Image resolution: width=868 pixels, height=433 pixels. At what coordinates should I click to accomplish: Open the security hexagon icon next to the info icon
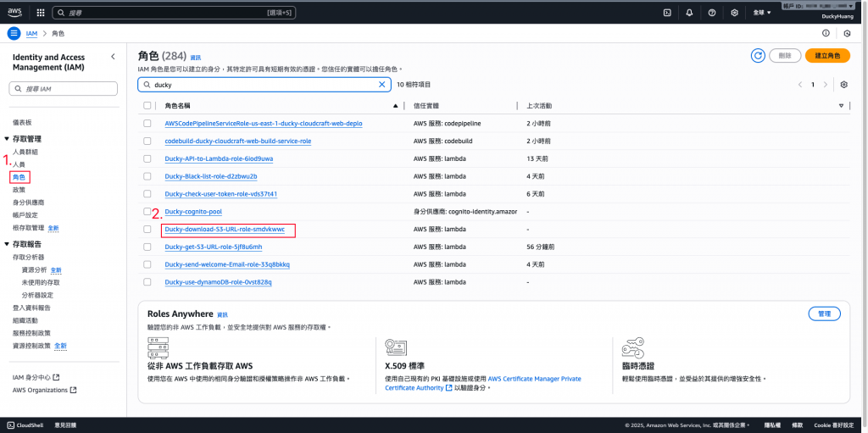click(847, 33)
